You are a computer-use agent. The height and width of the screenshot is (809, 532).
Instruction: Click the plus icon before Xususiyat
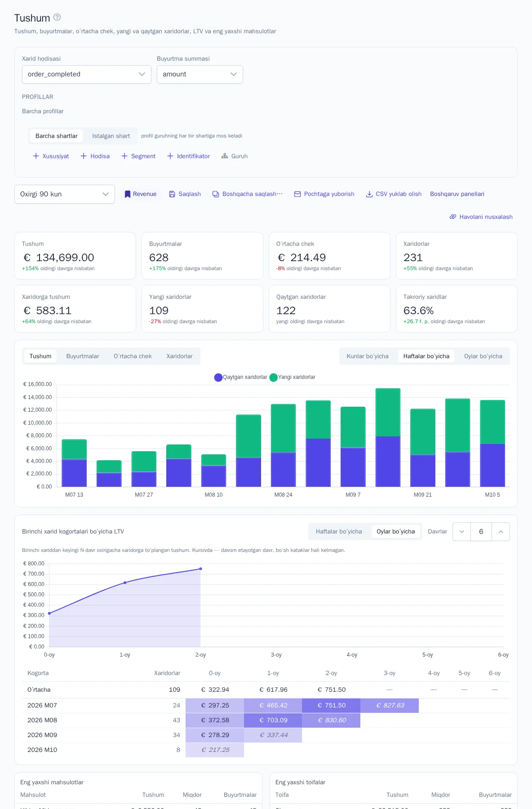(x=36, y=156)
